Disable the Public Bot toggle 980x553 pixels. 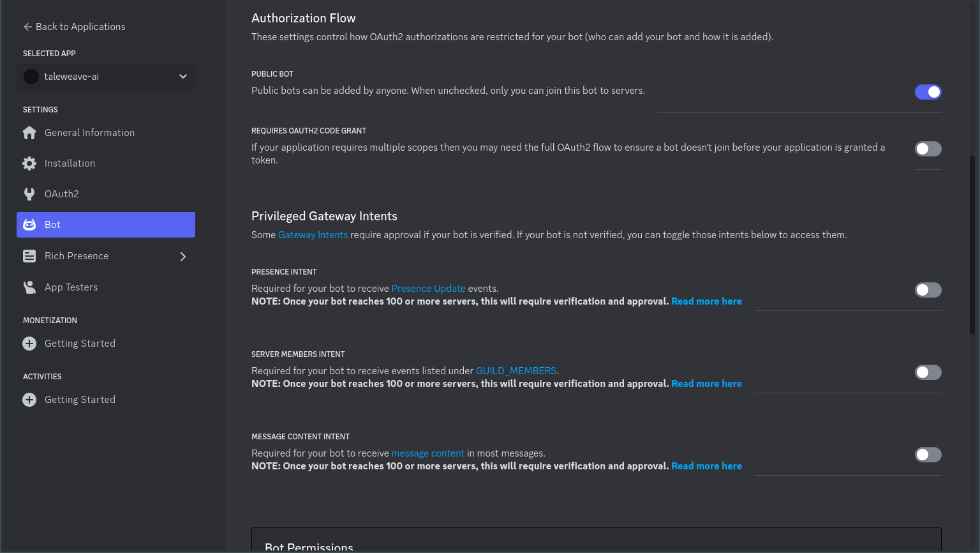(928, 92)
